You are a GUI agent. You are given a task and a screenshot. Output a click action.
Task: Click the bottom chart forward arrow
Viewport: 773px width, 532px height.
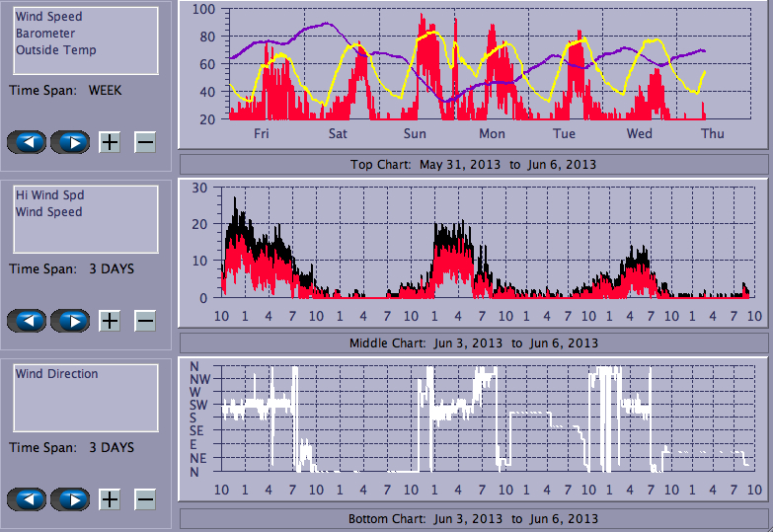[x=69, y=499]
